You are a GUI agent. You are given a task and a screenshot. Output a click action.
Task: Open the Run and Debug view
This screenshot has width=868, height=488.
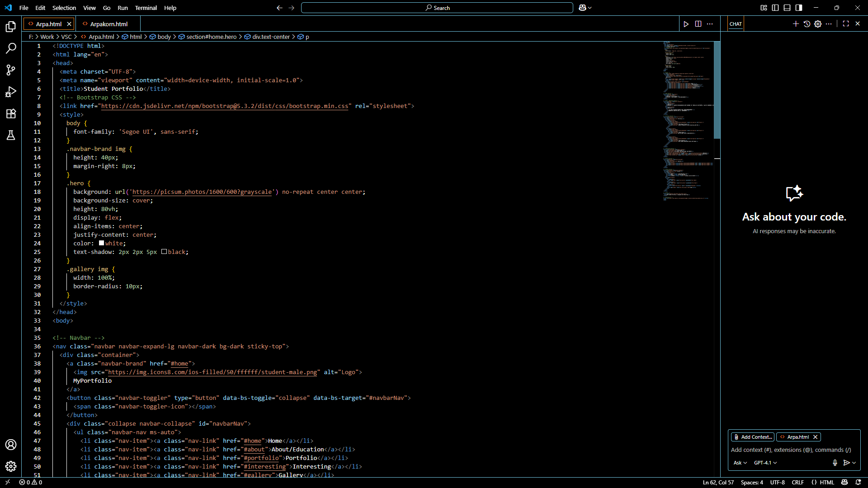pos(11,92)
